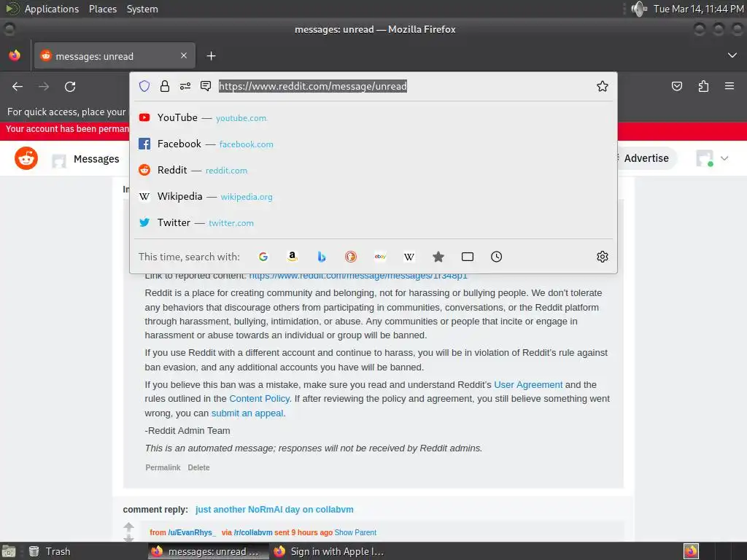Search in bookmarks with star icon
The image size is (747, 560).
coord(438,257)
